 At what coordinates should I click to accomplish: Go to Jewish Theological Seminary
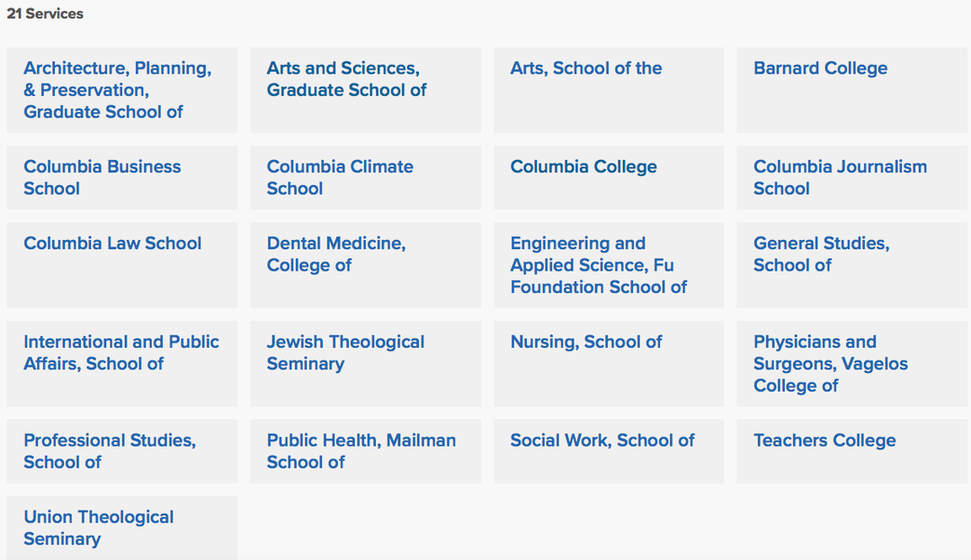click(x=345, y=352)
